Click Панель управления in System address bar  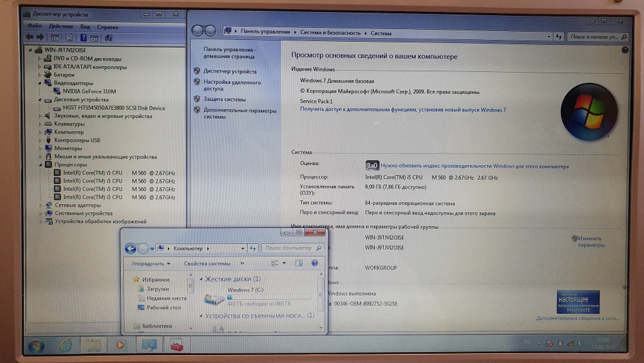tap(265, 31)
